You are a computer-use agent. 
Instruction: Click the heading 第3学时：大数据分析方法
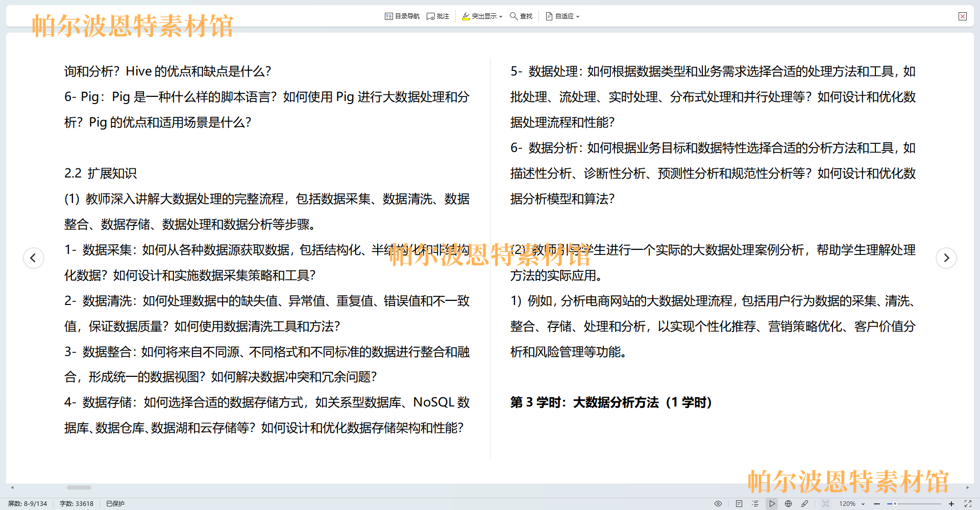[611, 402]
